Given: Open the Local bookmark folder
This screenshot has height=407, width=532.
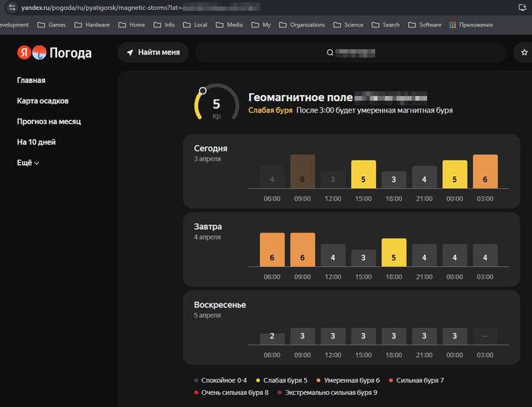Looking at the screenshot, I should 195,25.
